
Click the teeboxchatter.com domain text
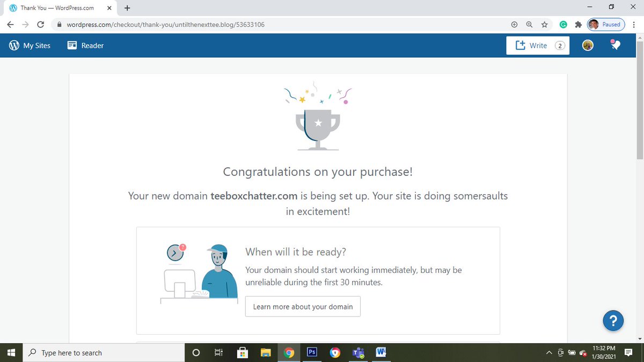[254, 196]
